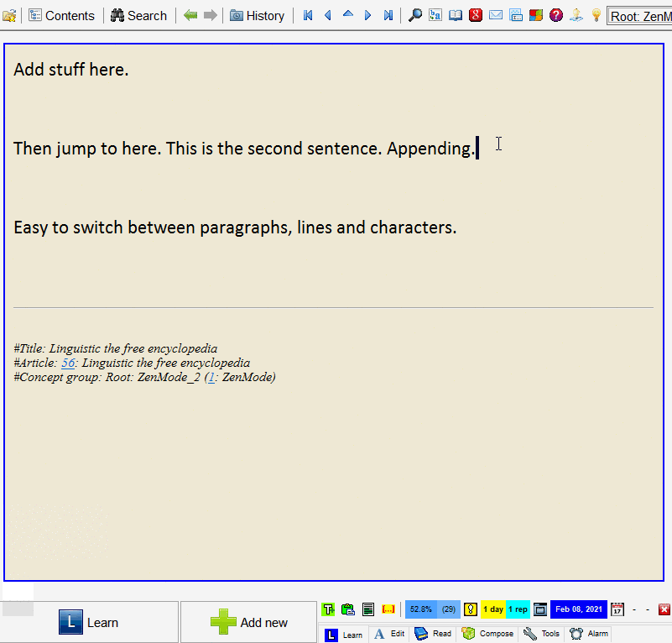Image resolution: width=672 pixels, height=643 pixels.
Task: Switch to the Edit tab
Action: click(x=389, y=634)
